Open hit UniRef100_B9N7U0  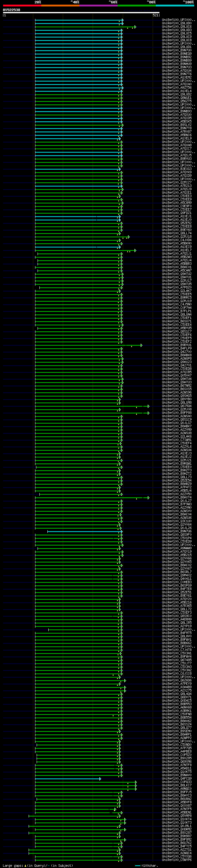pyautogui.click(x=177, y=50)
